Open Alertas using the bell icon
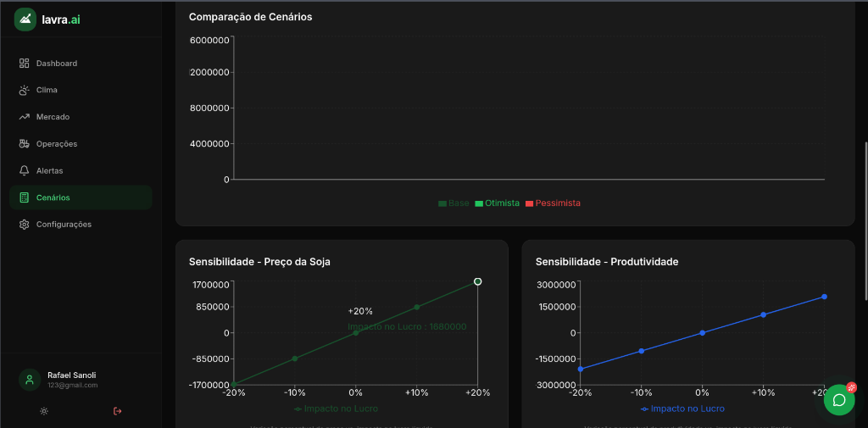868x428 pixels. (x=25, y=170)
